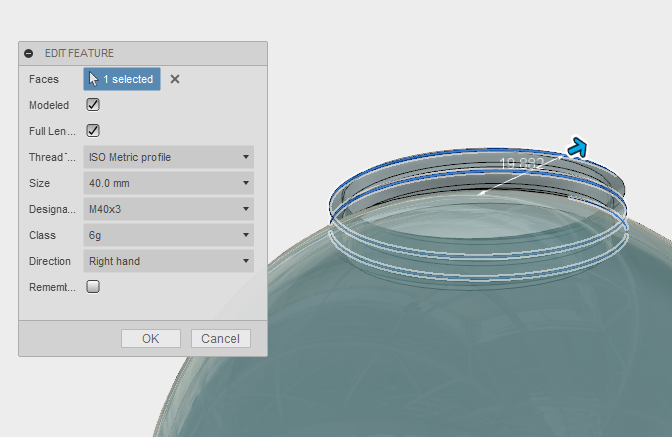This screenshot has height=437, width=672.
Task: Click the 19.832 dimension value label
Action: [521, 163]
